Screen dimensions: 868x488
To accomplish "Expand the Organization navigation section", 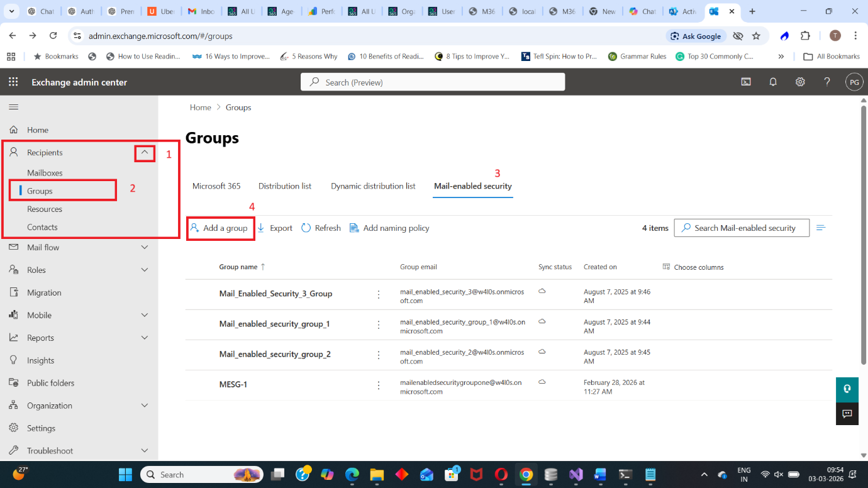I will coord(145,406).
